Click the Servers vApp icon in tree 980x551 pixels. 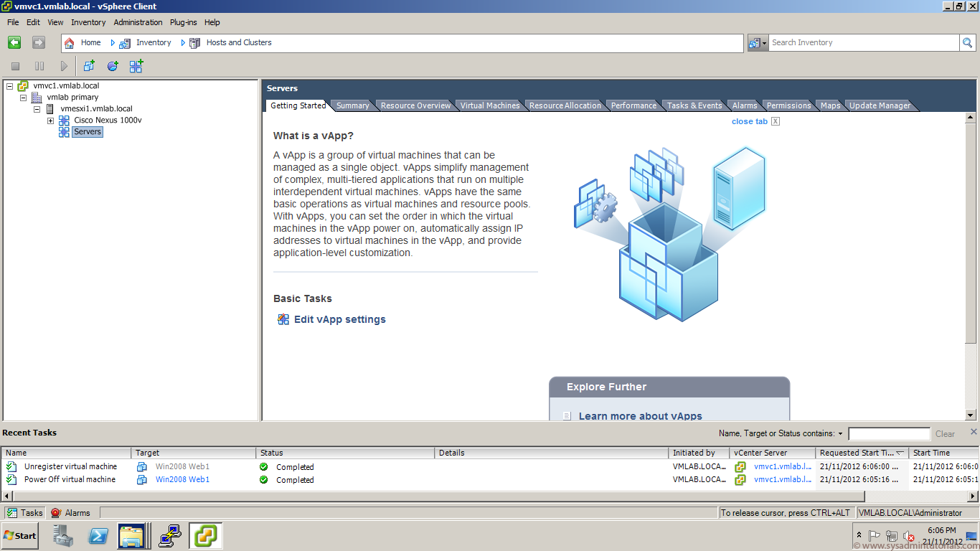point(64,132)
